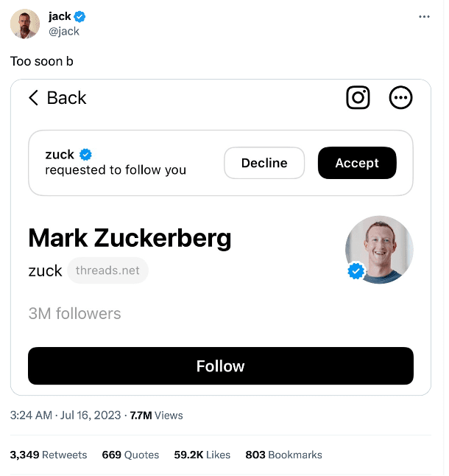Open Mark Zuckerberg's profile picture

tap(381, 248)
